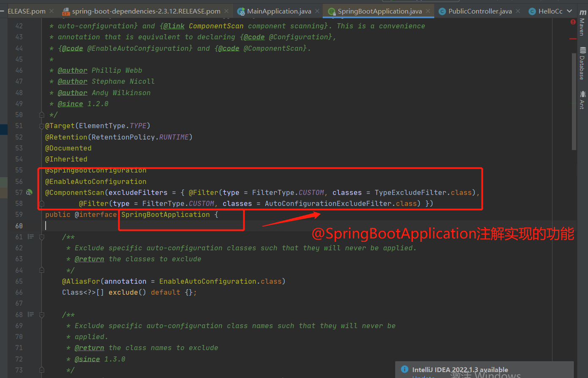Open the Ant tool window
Viewport: 588px width, 378px height.
click(583, 100)
